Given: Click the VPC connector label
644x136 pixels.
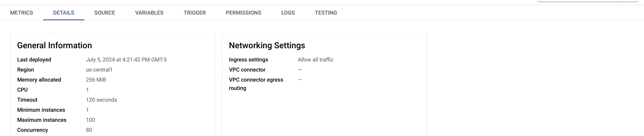Looking at the screenshot, I should [x=247, y=70].
